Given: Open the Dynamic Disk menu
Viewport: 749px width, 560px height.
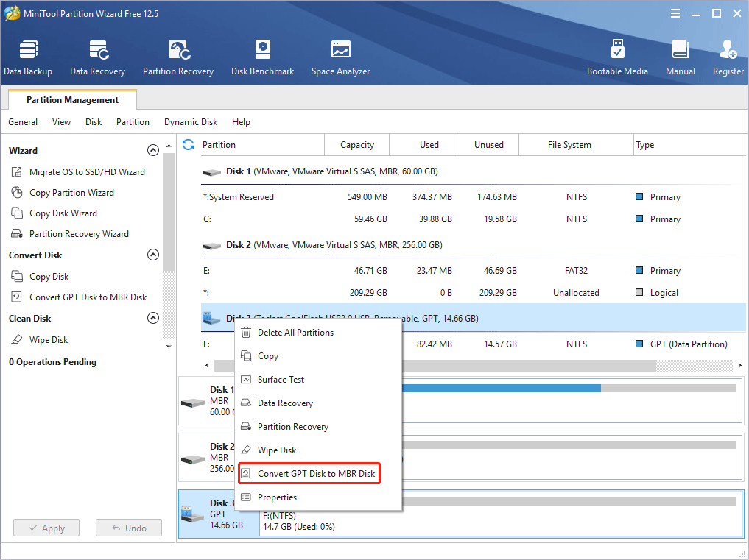Looking at the screenshot, I should 191,122.
